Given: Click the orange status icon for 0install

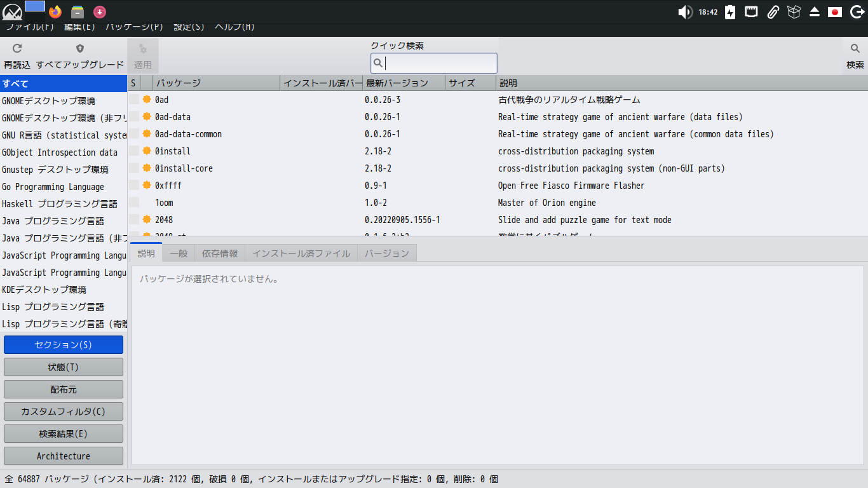Looking at the screenshot, I should coord(147,151).
